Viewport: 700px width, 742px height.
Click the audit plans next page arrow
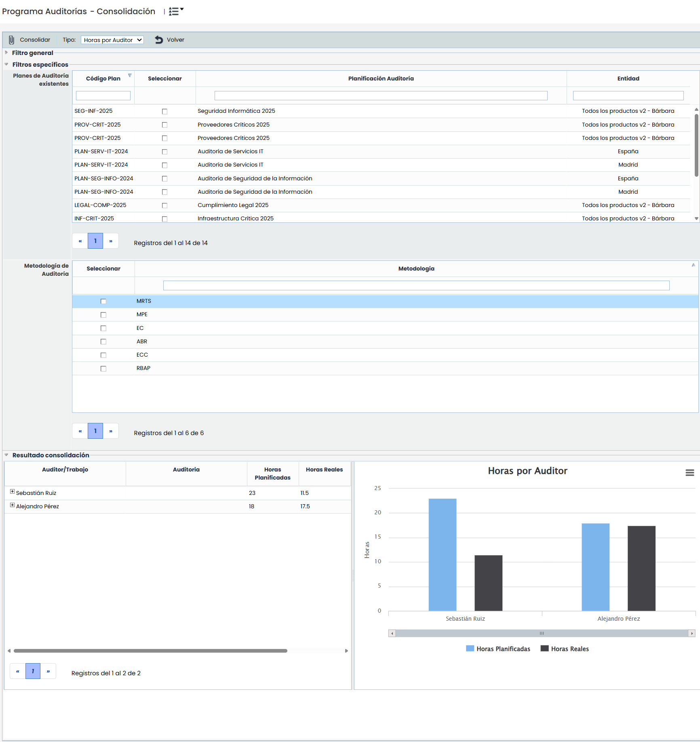[x=111, y=241]
